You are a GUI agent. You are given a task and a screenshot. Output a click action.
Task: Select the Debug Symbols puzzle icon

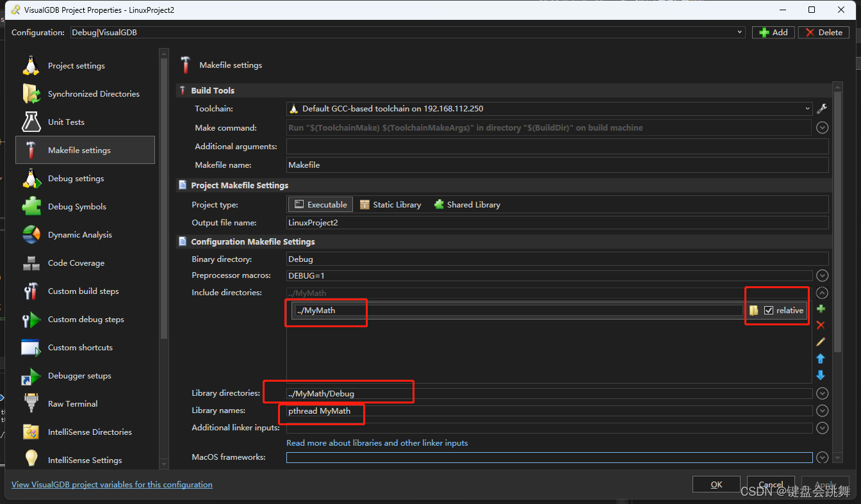31,206
